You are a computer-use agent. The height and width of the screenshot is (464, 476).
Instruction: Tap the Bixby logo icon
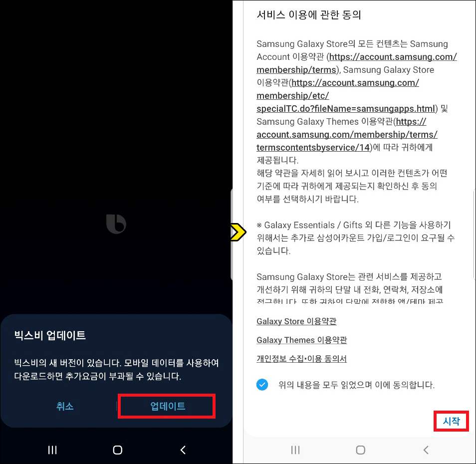coord(116,224)
